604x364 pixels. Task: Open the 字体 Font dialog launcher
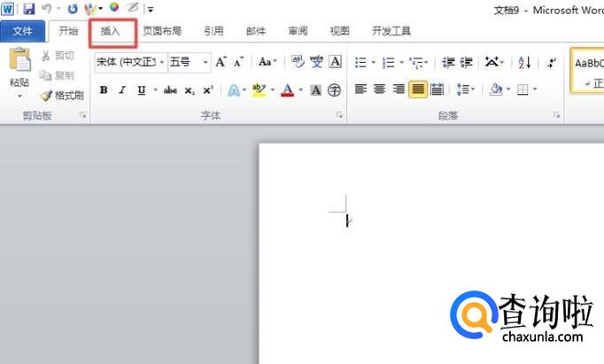339,115
